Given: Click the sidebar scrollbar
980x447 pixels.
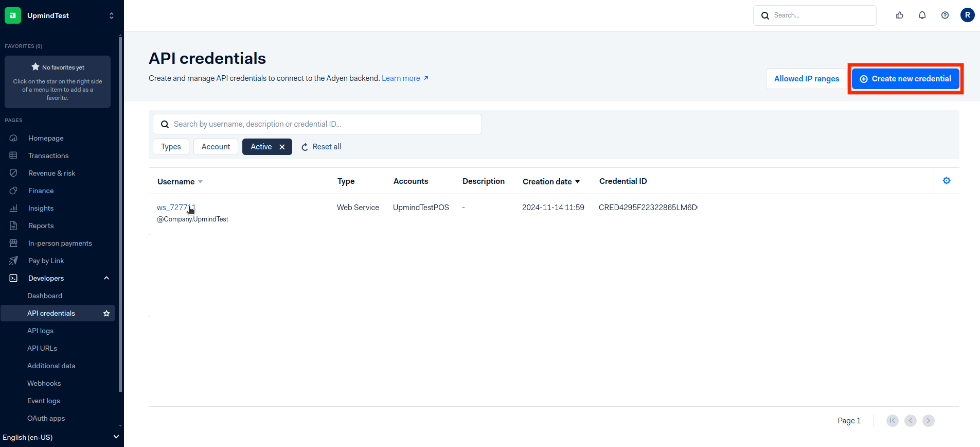Looking at the screenshot, I should pos(120,214).
